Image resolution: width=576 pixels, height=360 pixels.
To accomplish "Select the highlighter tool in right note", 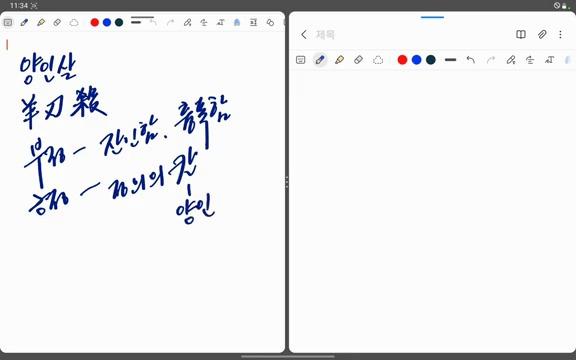I will (x=339, y=60).
